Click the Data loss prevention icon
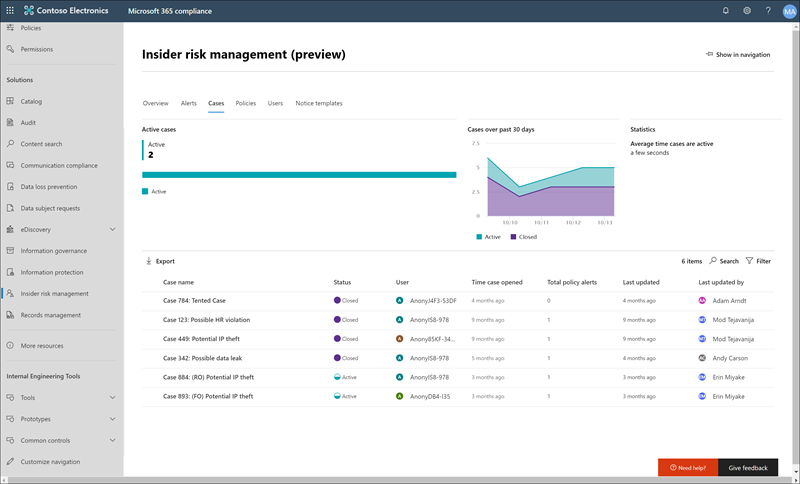 point(10,187)
